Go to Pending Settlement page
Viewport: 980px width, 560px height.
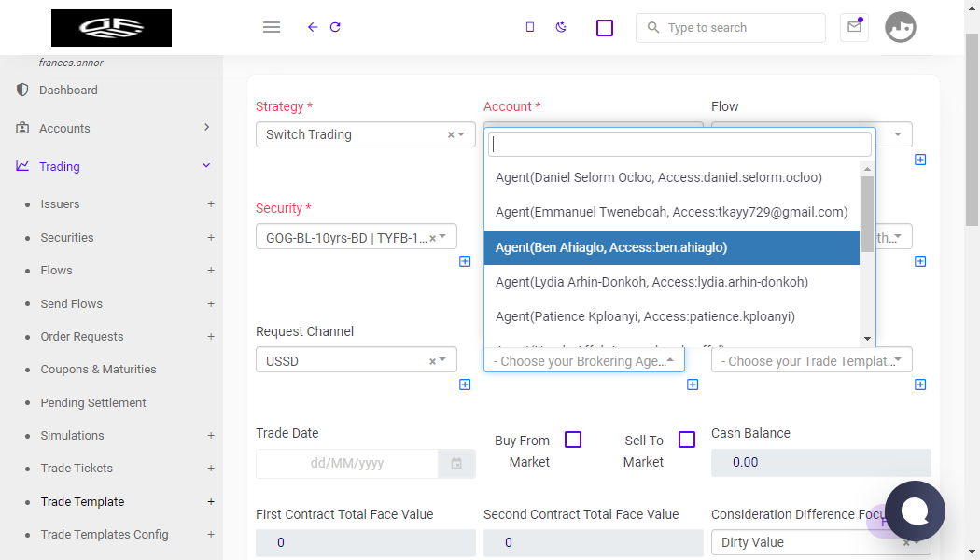point(93,402)
